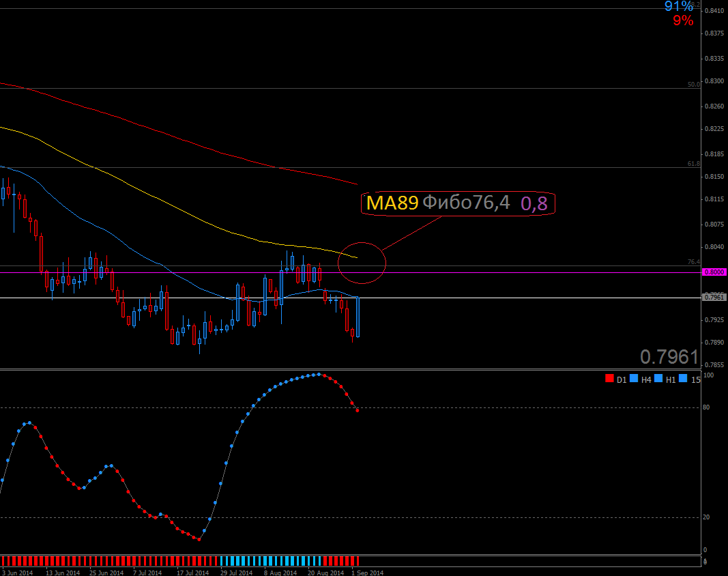This screenshot has height=576, width=728.
Task: Click the blue square beside the 15 label
Action: (683, 379)
